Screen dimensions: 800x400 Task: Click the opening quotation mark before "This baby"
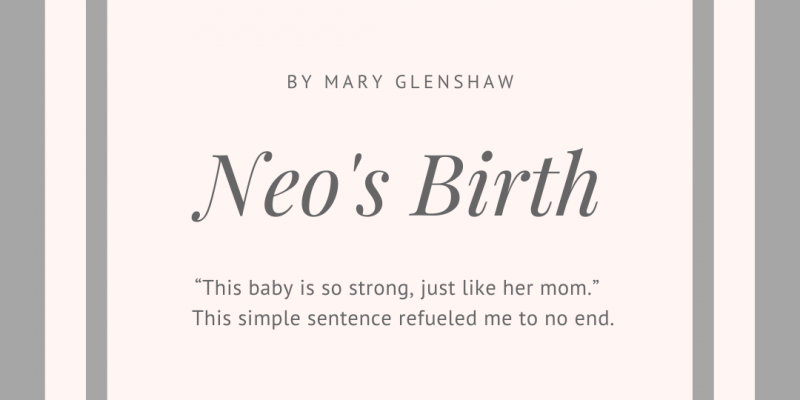198,286
